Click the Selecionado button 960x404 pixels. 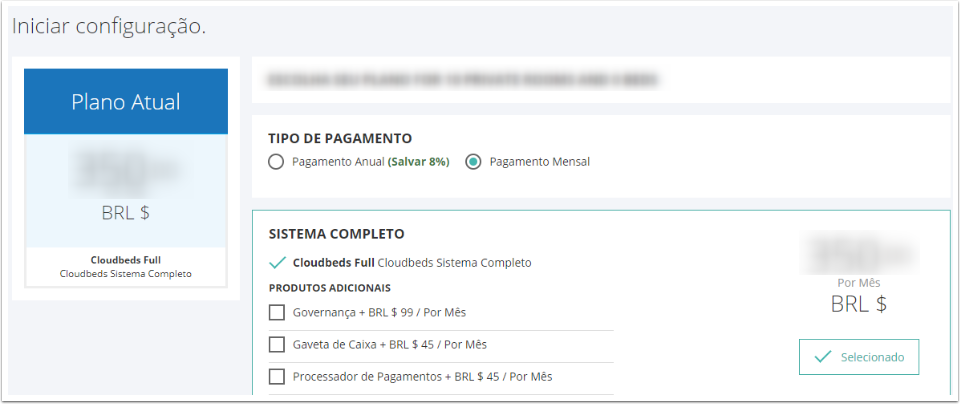(x=859, y=357)
